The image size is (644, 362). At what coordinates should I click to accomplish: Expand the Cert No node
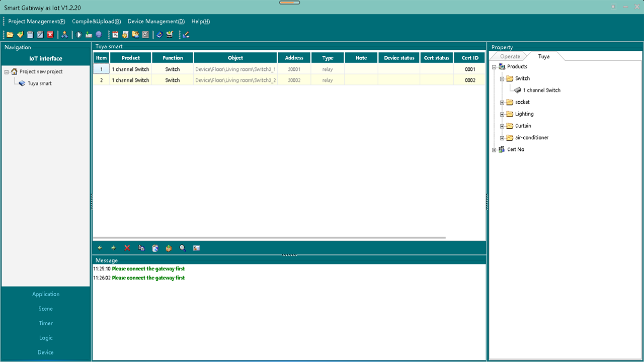494,150
